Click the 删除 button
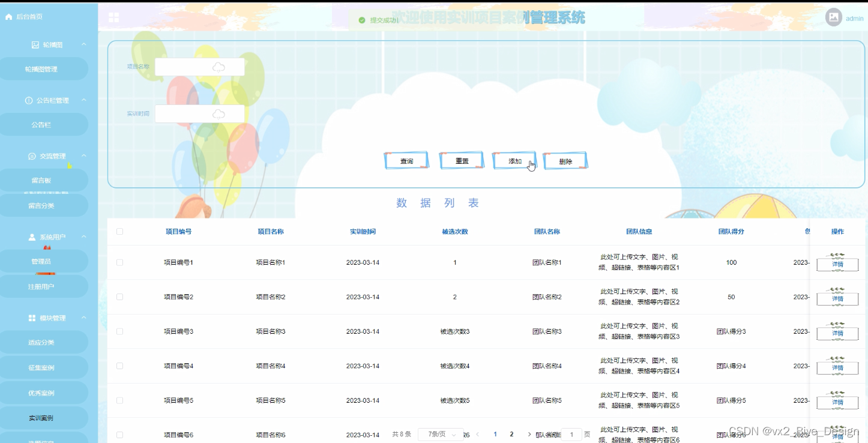The width and height of the screenshot is (868, 443). coord(565,161)
